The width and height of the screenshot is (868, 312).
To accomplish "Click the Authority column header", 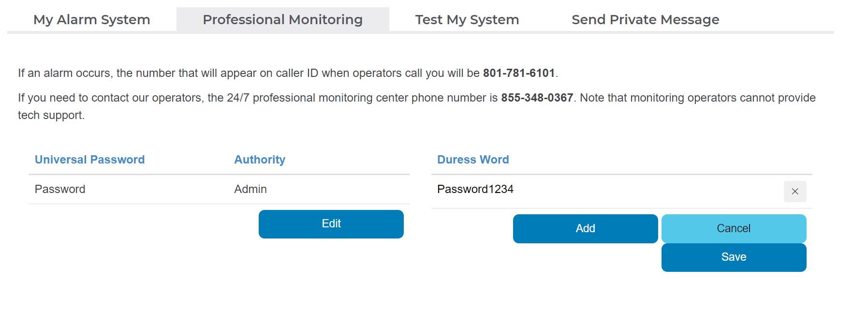I will 260,160.
